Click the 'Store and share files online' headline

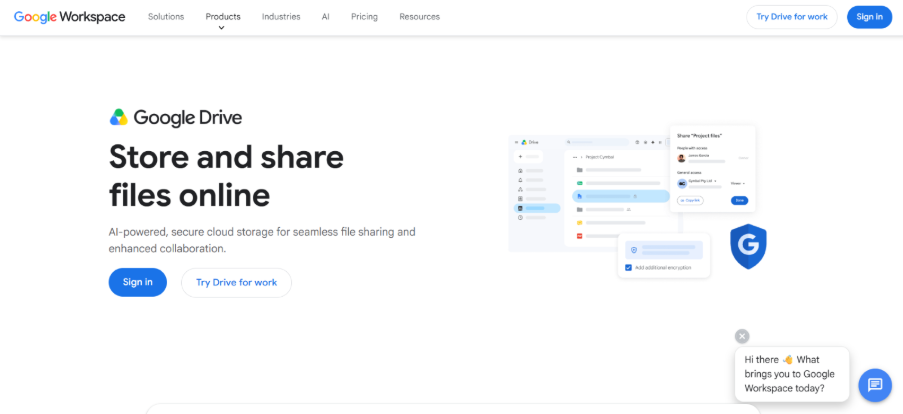pos(226,175)
